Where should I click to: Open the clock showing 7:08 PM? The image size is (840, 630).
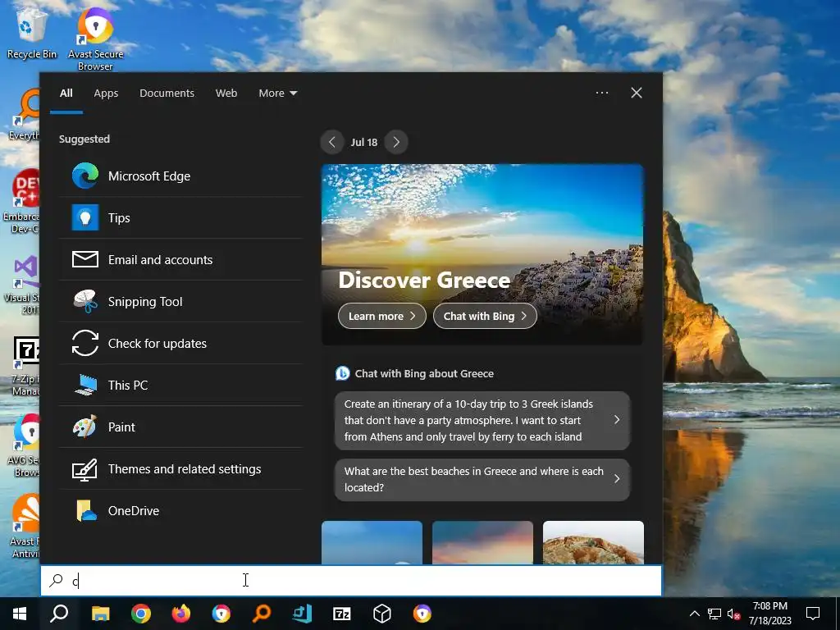[x=769, y=614]
